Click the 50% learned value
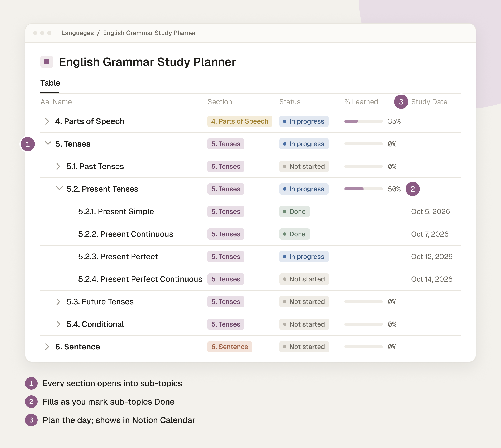Image resolution: width=501 pixels, height=448 pixels. [x=394, y=189]
